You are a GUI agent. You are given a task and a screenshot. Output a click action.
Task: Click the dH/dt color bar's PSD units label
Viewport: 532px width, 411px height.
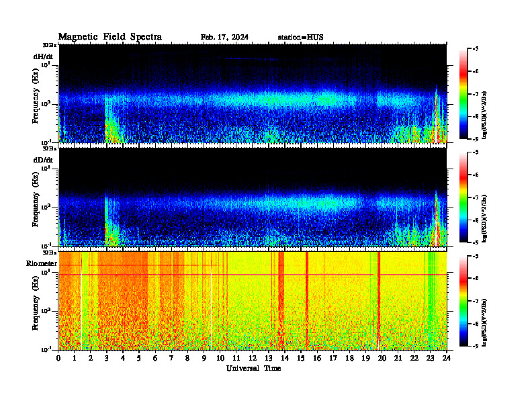[484, 115]
